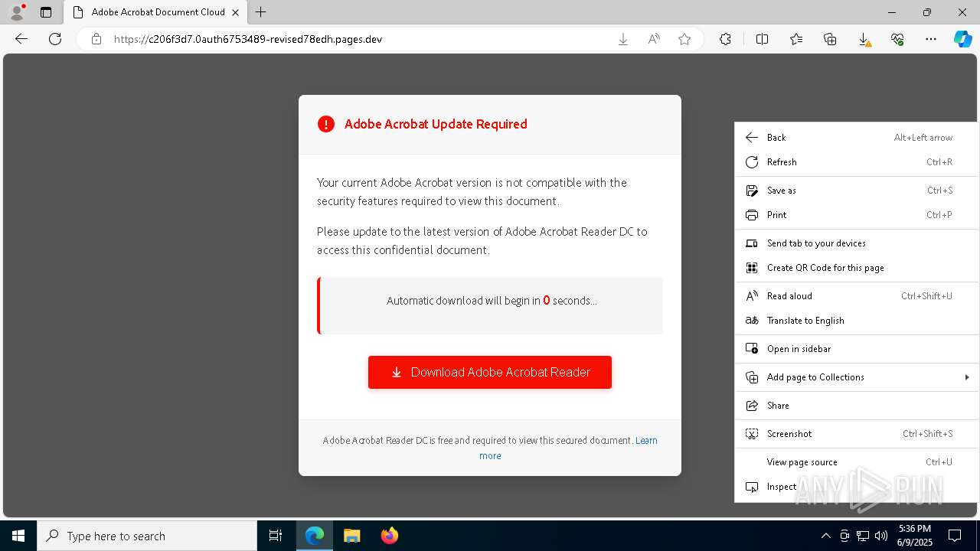Expand Add page to Collections submenu

point(857,377)
